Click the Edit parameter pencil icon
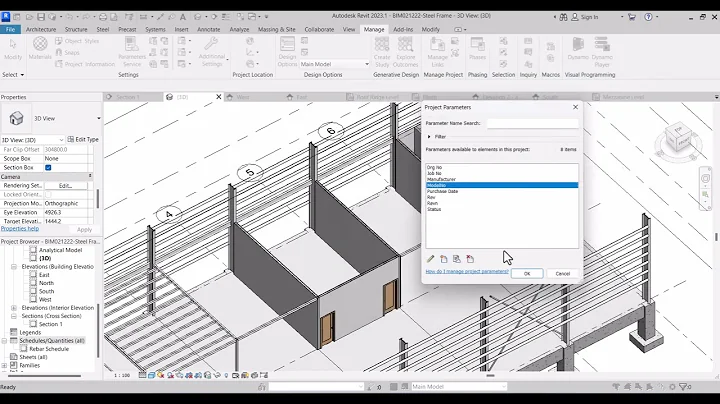Viewport: 720px width, 404px height. click(x=430, y=259)
